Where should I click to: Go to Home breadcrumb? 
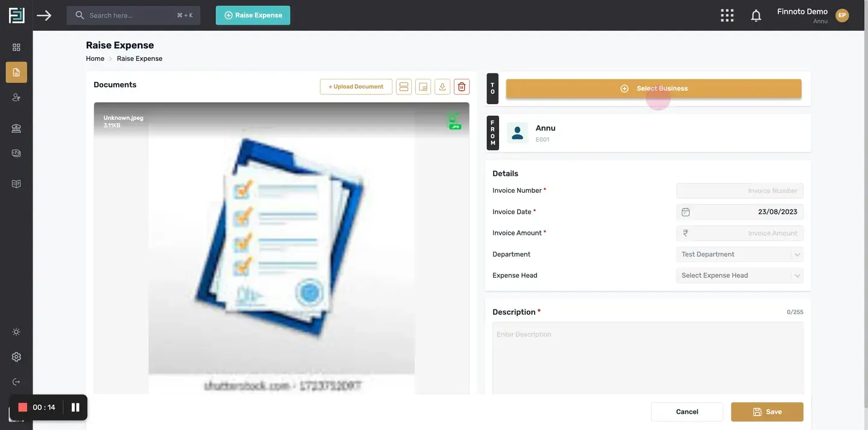point(95,58)
